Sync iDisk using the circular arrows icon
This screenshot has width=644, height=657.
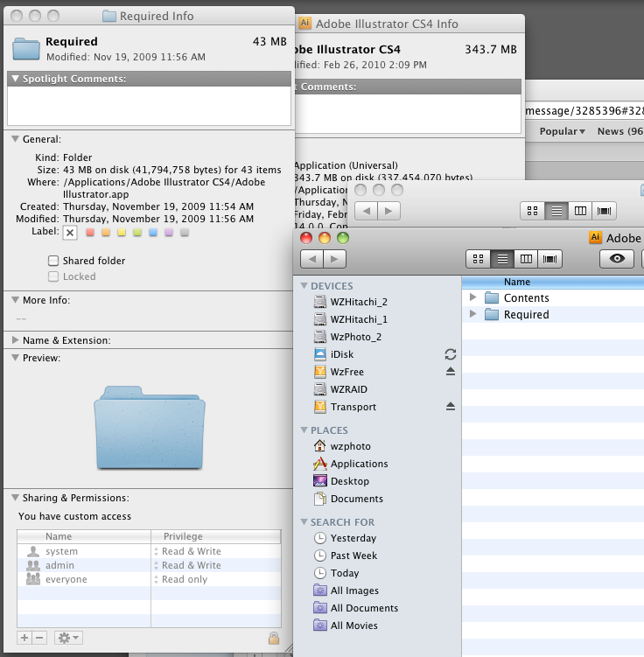[451, 354]
